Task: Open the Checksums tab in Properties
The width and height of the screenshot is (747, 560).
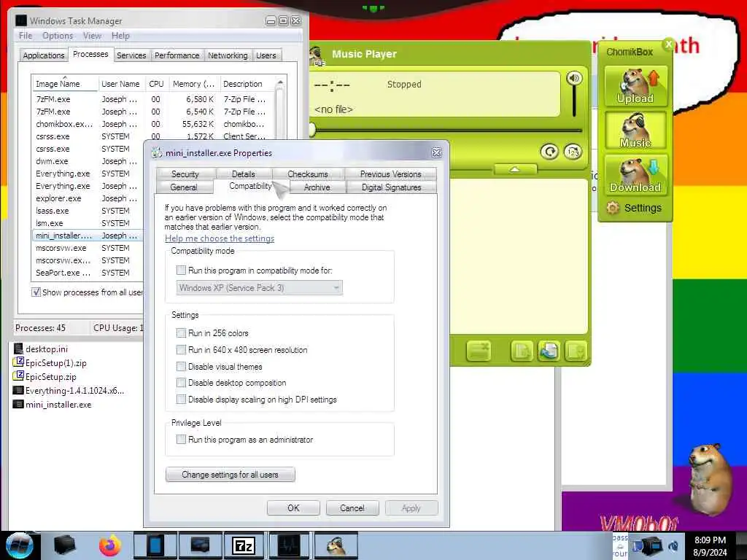Action: [308, 174]
